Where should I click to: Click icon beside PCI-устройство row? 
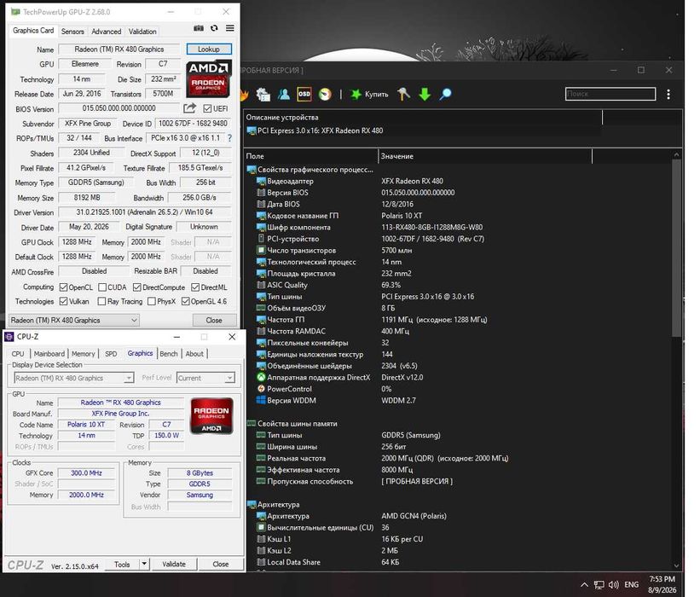[261, 239]
